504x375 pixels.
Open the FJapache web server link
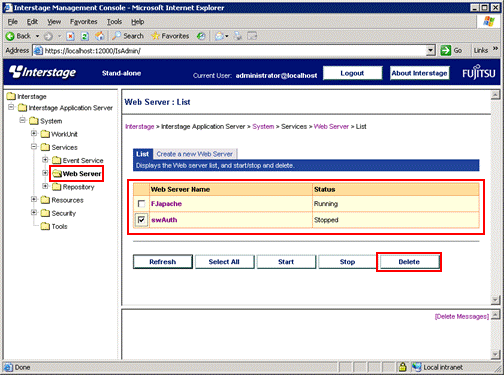point(166,203)
